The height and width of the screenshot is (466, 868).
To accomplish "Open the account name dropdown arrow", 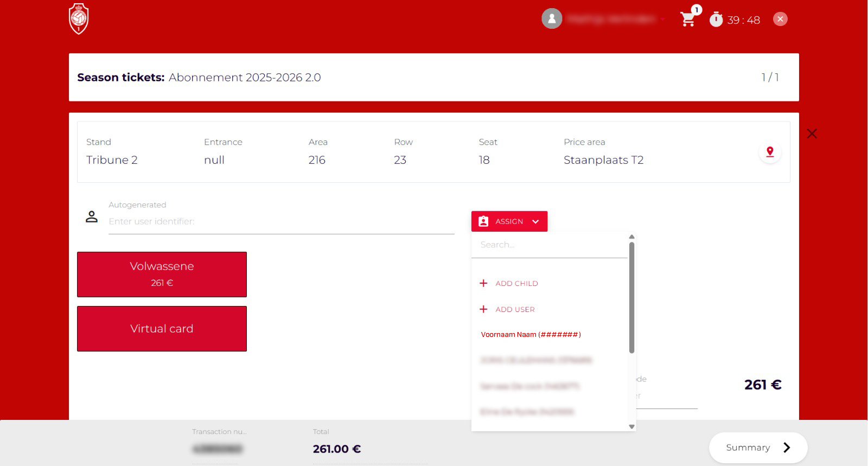I will (662, 20).
